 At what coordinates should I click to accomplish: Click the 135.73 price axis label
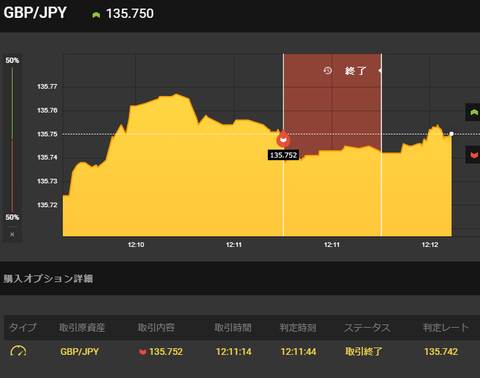pyautogui.click(x=47, y=181)
